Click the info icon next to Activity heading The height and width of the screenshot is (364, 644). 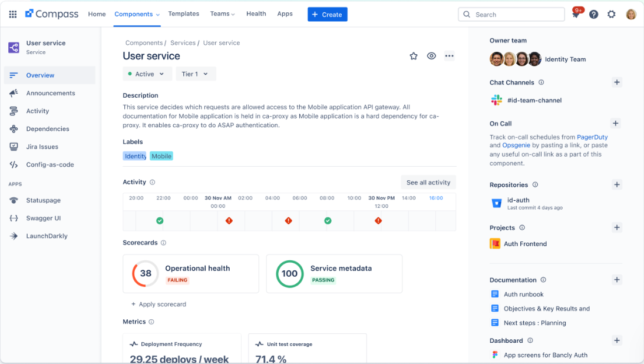(153, 182)
